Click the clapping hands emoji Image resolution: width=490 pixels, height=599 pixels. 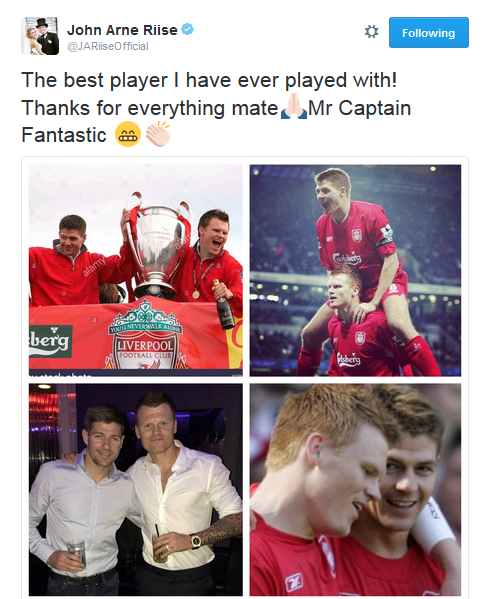157,134
